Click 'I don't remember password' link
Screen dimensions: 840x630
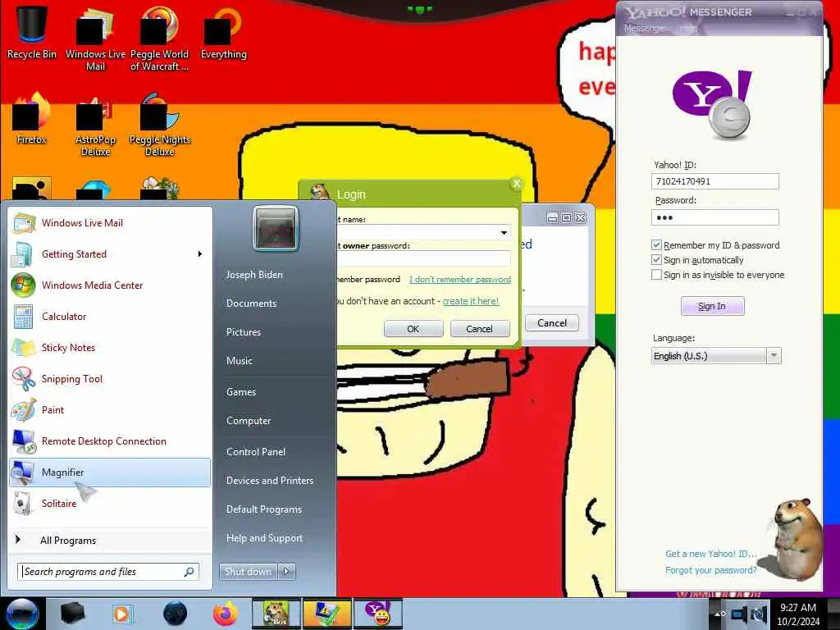(x=459, y=279)
